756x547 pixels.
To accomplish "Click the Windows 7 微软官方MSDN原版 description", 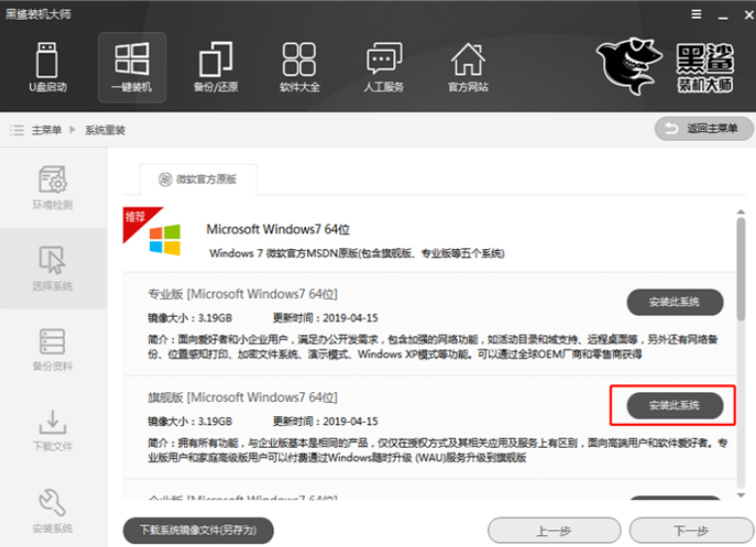I will [357, 253].
